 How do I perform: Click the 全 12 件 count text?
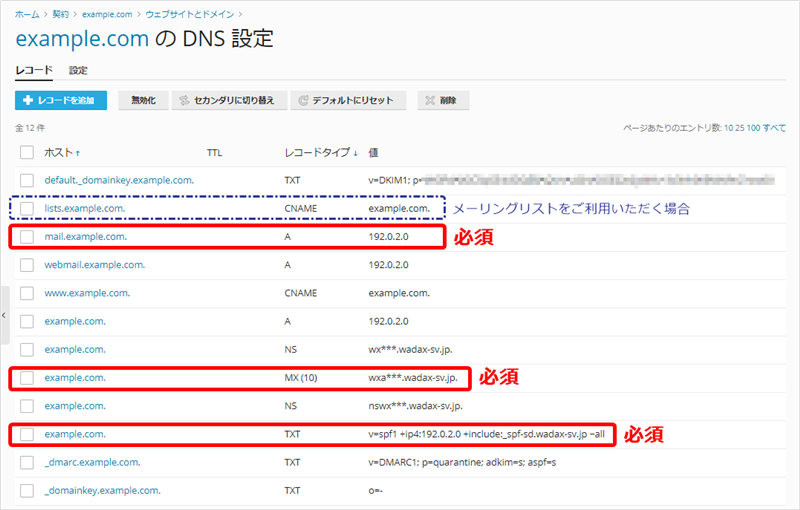click(30, 128)
